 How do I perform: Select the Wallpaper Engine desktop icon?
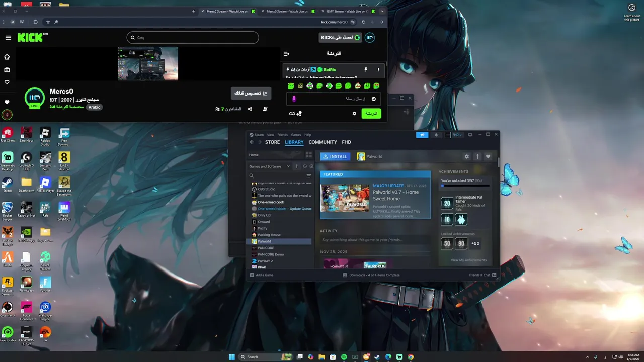pos(45,310)
